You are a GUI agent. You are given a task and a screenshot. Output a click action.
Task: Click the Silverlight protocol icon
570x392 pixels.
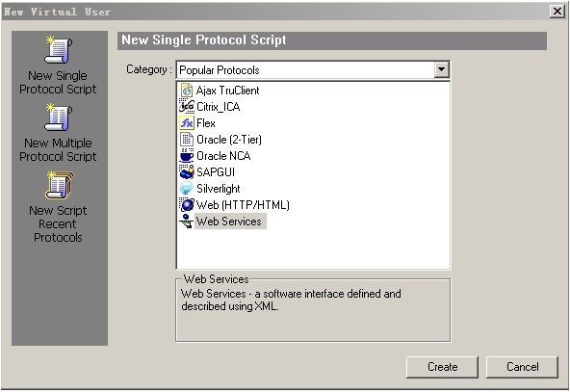pyautogui.click(x=187, y=189)
